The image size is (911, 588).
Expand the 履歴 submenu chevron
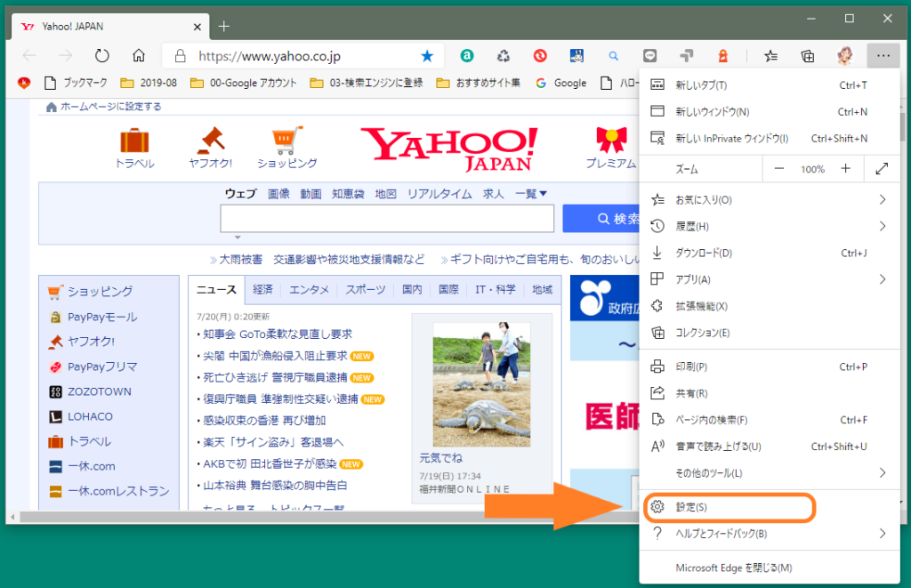[x=883, y=226]
